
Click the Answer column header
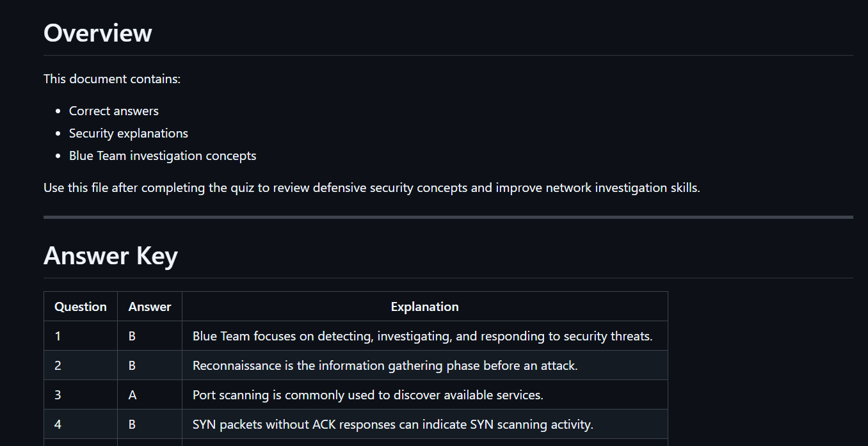pos(150,307)
